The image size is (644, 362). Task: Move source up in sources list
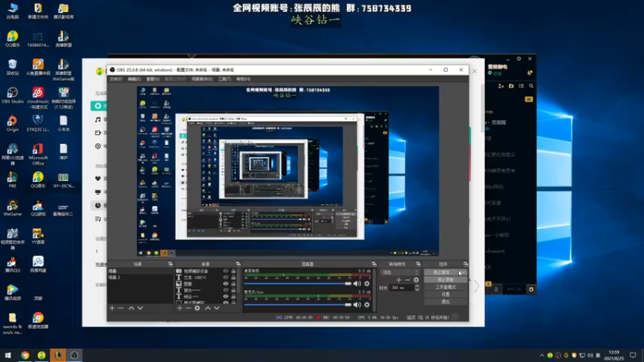click(x=208, y=308)
